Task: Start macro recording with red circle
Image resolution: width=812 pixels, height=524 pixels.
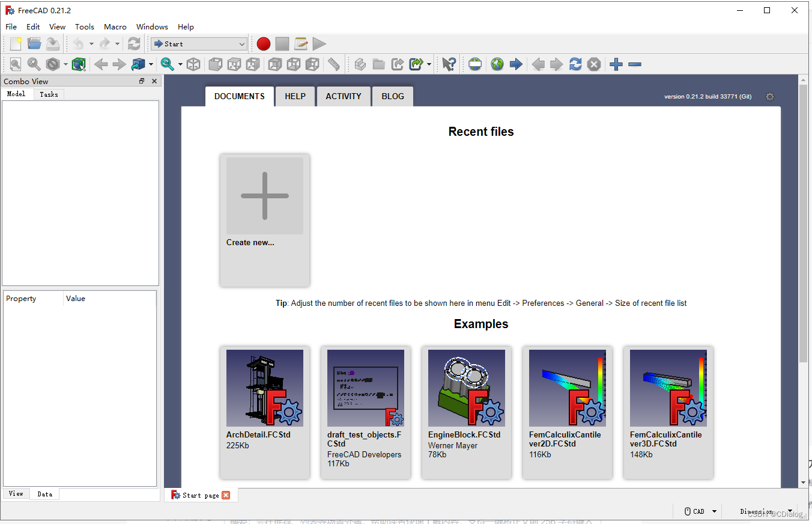Action: coord(263,43)
